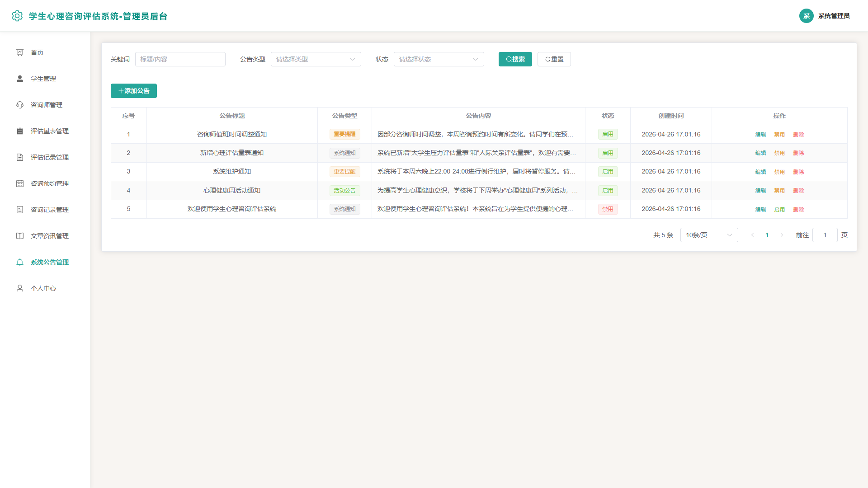
Task: Expand the 公告类型 dropdown
Action: click(316, 59)
